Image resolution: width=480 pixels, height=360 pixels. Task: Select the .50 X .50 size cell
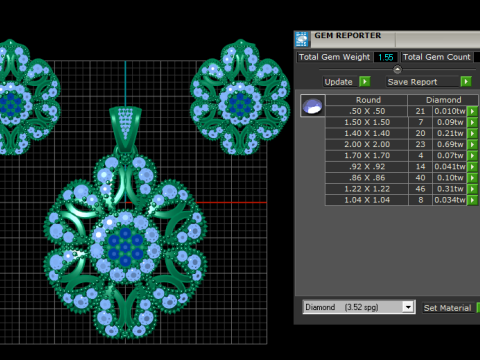click(x=367, y=111)
